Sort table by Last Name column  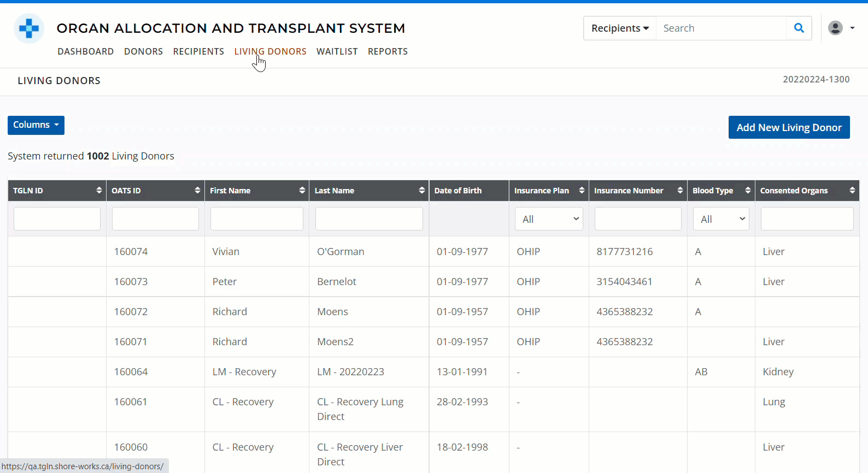click(421, 191)
